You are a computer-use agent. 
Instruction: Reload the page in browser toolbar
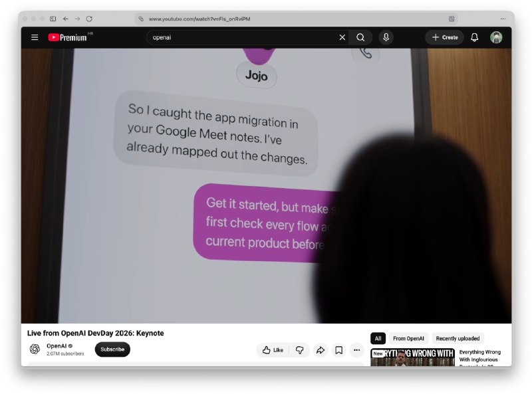click(x=89, y=19)
